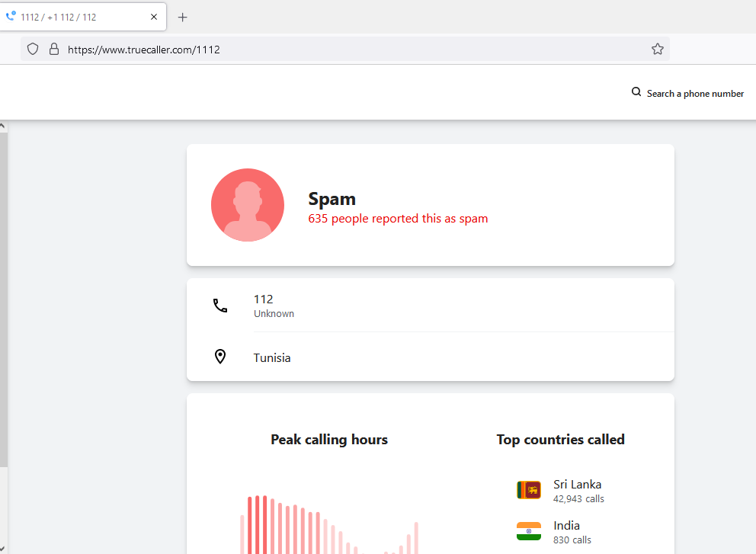Click the 42,943 calls count
756x554 pixels.
click(x=578, y=499)
